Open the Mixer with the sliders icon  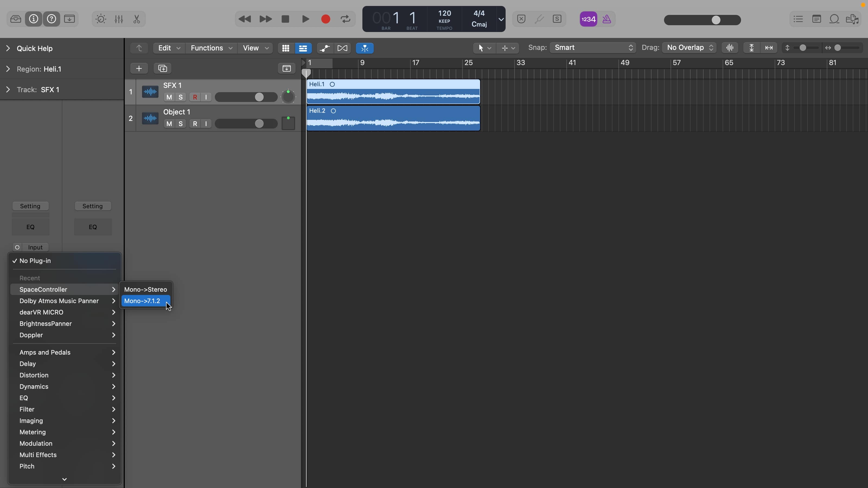point(119,19)
